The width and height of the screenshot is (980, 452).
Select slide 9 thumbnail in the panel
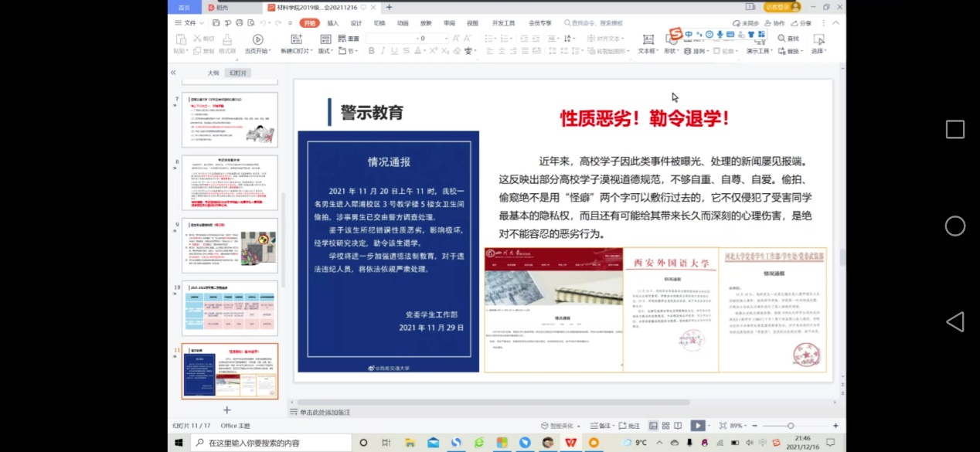[230, 245]
